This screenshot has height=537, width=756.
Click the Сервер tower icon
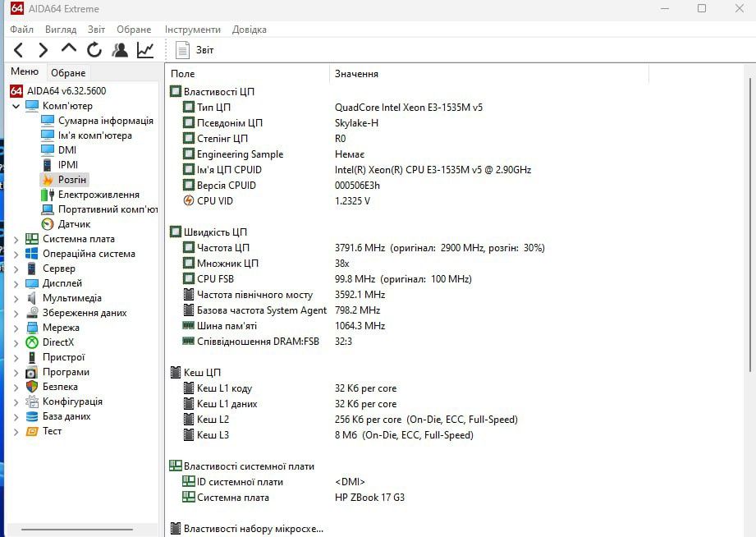click(32, 268)
